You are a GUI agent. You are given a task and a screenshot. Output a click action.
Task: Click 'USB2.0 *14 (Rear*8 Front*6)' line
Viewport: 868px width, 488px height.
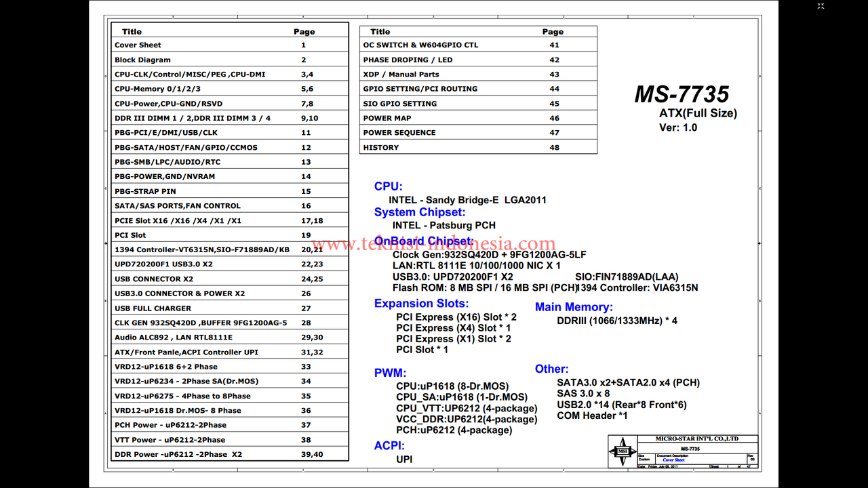click(x=622, y=405)
